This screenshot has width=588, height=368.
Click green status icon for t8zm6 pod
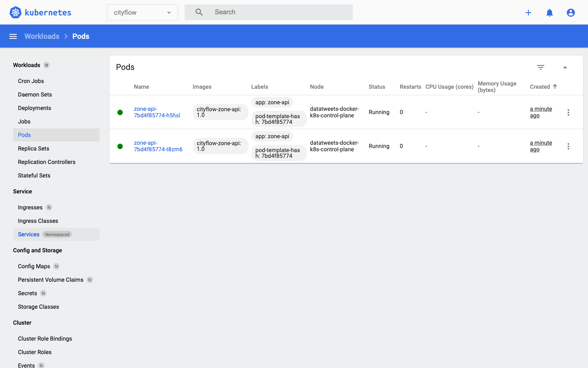[120, 146]
